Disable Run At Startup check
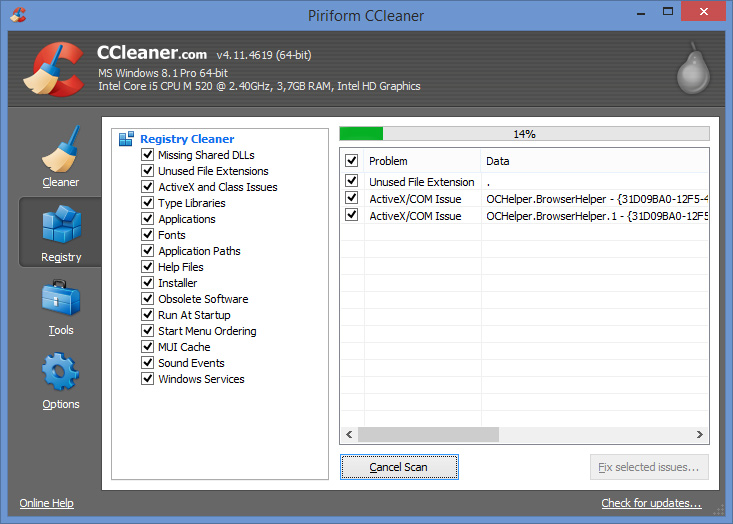Viewport: 733px width, 524px height. click(147, 314)
